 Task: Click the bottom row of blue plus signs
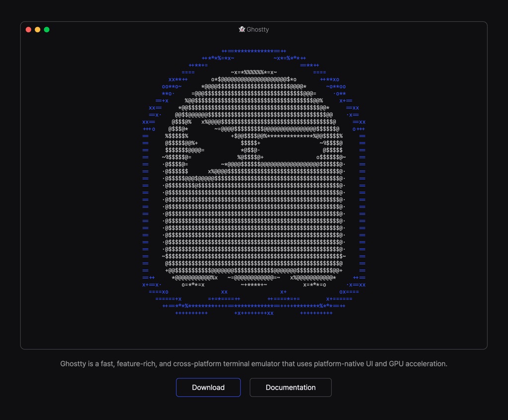(254, 313)
